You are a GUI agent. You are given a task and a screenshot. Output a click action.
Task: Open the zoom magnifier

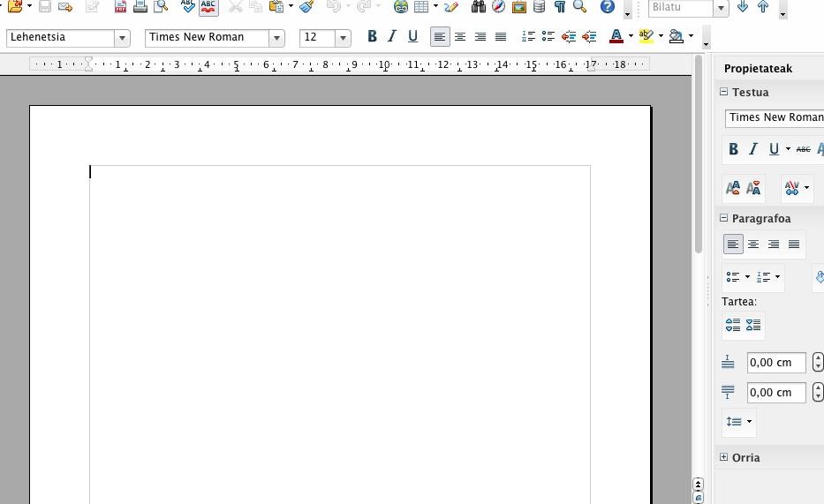(579, 6)
